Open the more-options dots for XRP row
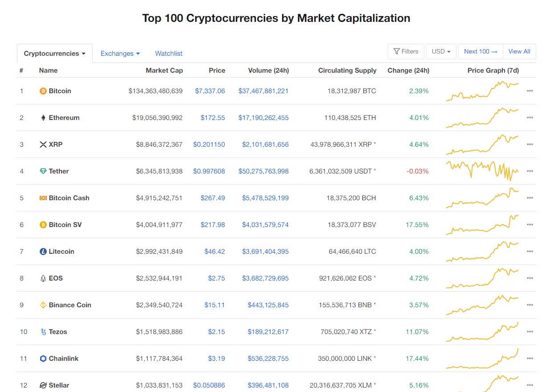 pos(530,144)
